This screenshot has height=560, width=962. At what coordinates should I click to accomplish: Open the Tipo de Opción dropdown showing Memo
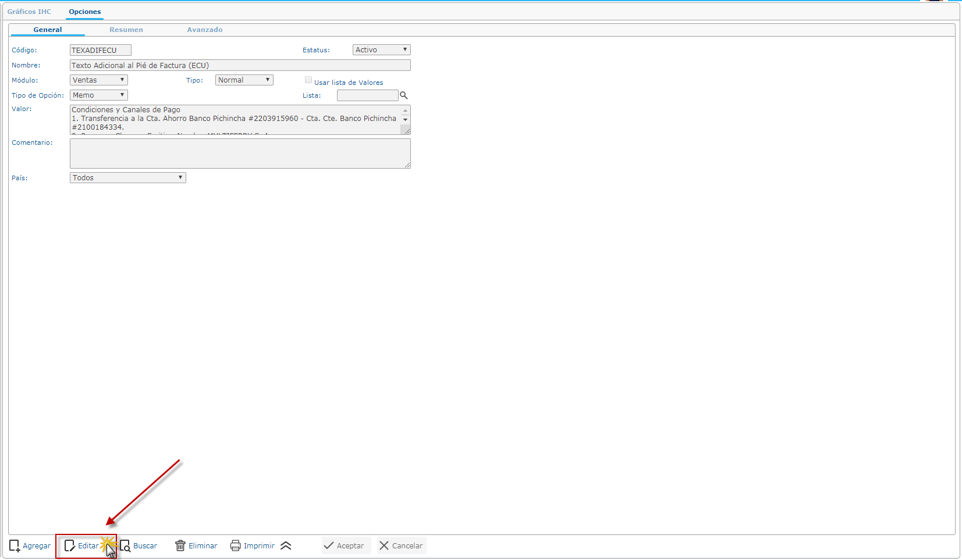tap(99, 95)
